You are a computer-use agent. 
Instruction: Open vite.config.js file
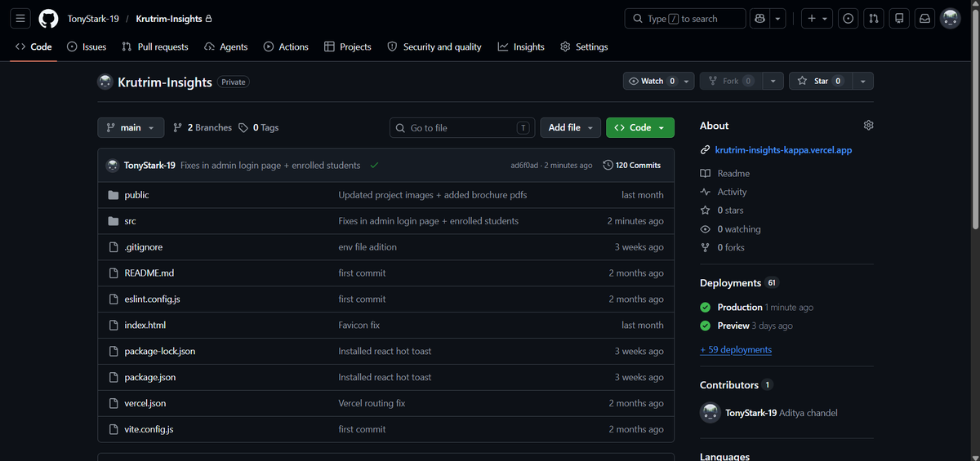point(149,430)
